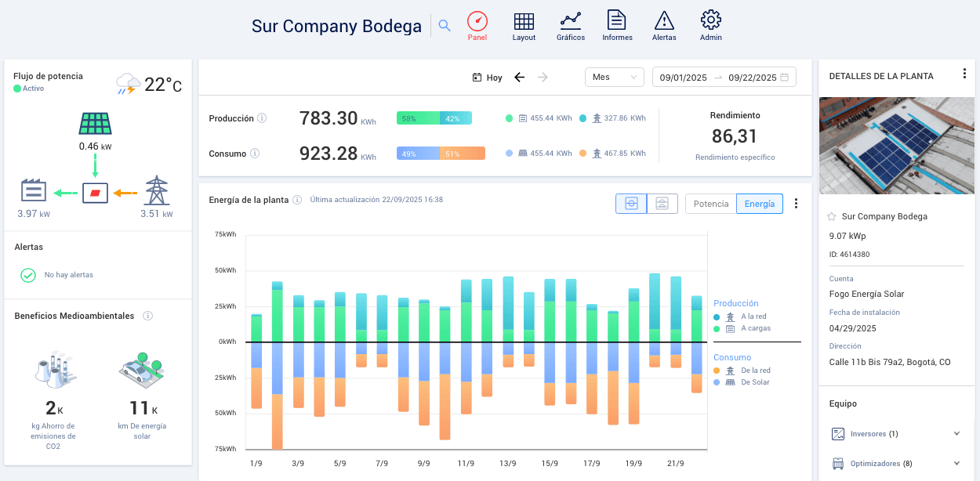Click the info icon beside Producción
Screen dimensions: 980x481
pyautogui.click(x=262, y=118)
